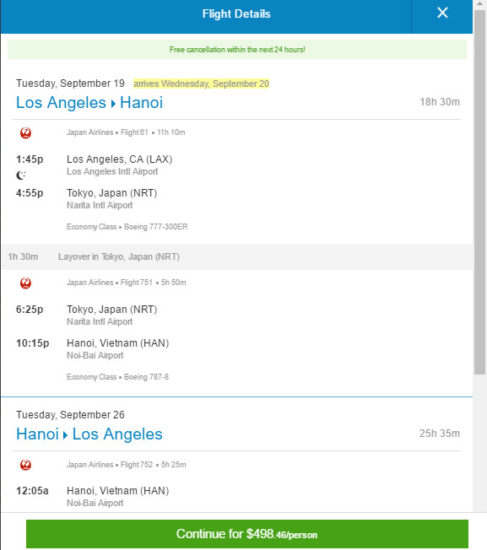Click the free cancellation notice banner
487x550 pixels.
(237, 49)
